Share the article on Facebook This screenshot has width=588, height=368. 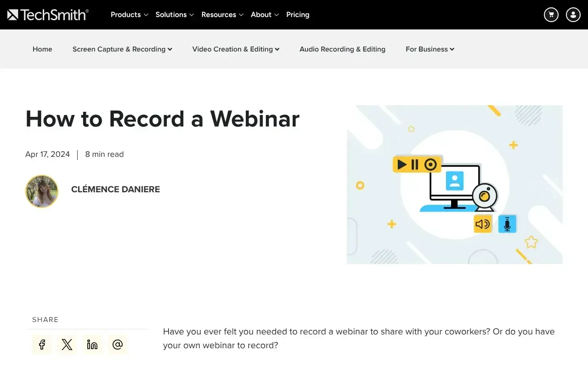tap(42, 345)
